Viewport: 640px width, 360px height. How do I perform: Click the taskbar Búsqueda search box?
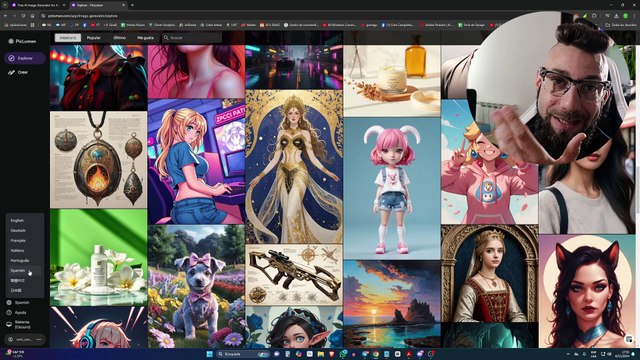click(243, 354)
